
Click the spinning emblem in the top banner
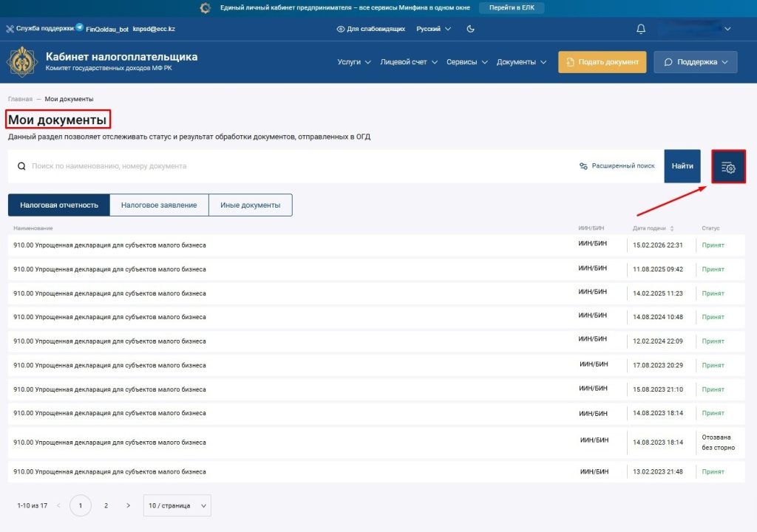205,7
